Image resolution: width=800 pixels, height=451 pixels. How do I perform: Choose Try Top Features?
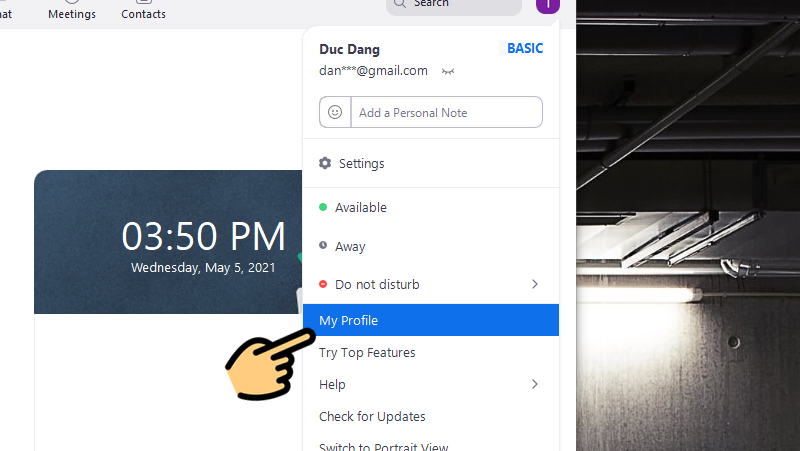(367, 352)
